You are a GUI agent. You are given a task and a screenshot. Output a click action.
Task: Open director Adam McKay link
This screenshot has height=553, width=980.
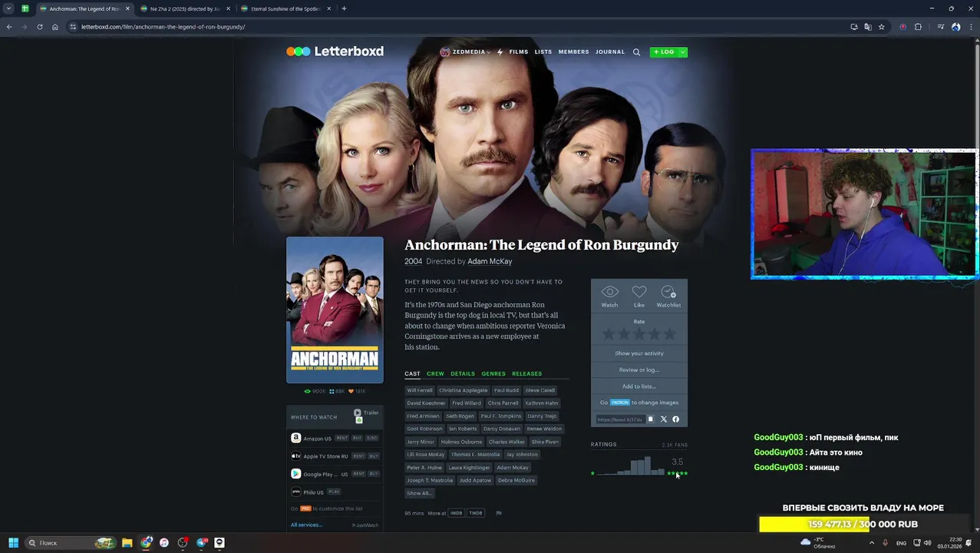click(490, 261)
